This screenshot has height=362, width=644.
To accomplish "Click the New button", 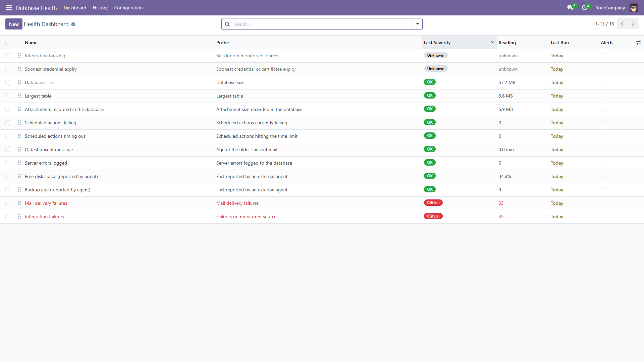I will point(14,24).
